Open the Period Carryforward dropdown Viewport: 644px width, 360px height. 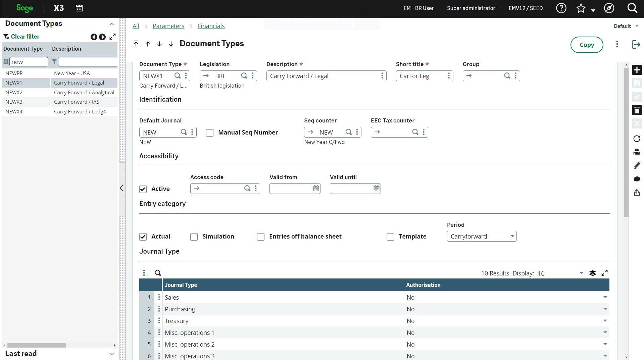[x=482, y=236]
